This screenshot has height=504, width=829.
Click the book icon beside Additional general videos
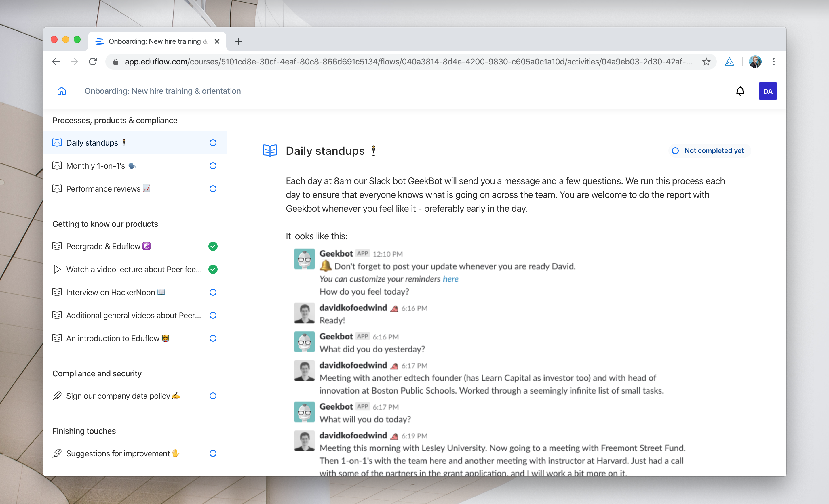(x=57, y=315)
